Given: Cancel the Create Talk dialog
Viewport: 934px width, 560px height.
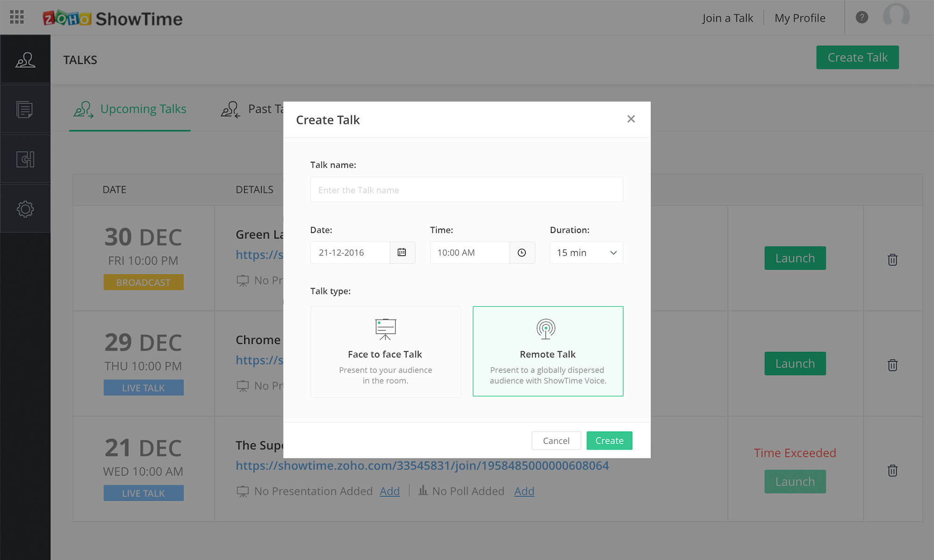Looking at the screenshot, I should [x=556, y=441].
